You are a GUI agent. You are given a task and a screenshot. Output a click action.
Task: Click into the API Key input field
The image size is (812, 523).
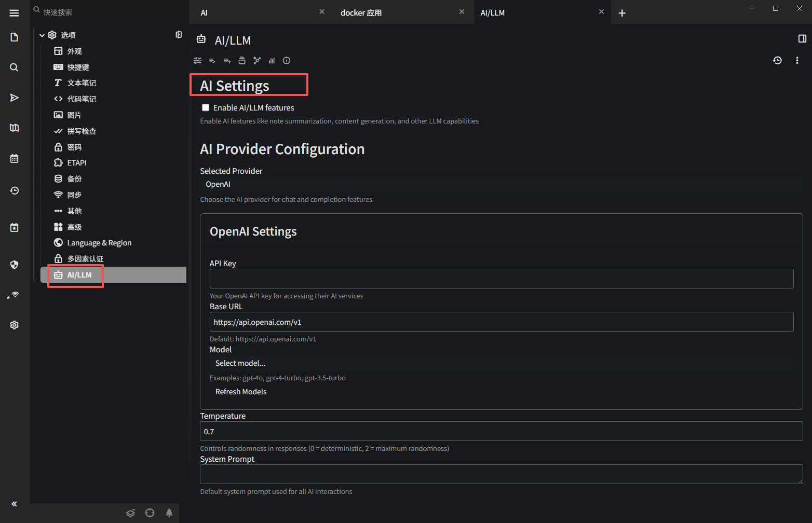pyautogui.click(x=501, y=279)
